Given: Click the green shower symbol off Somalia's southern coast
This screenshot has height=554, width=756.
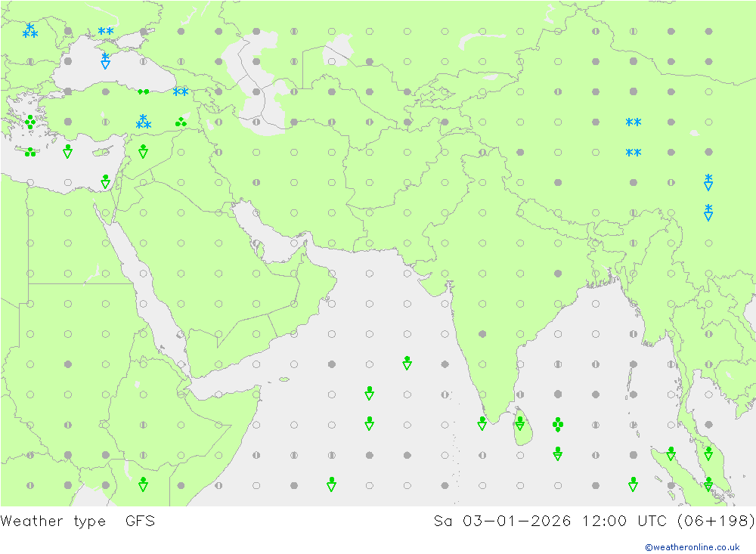Looking at the screenshot, I should point(331,484).
